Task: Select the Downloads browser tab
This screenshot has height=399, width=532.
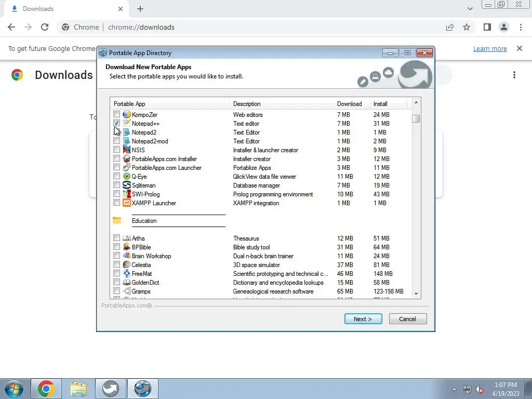Action: tap(67, 9)
